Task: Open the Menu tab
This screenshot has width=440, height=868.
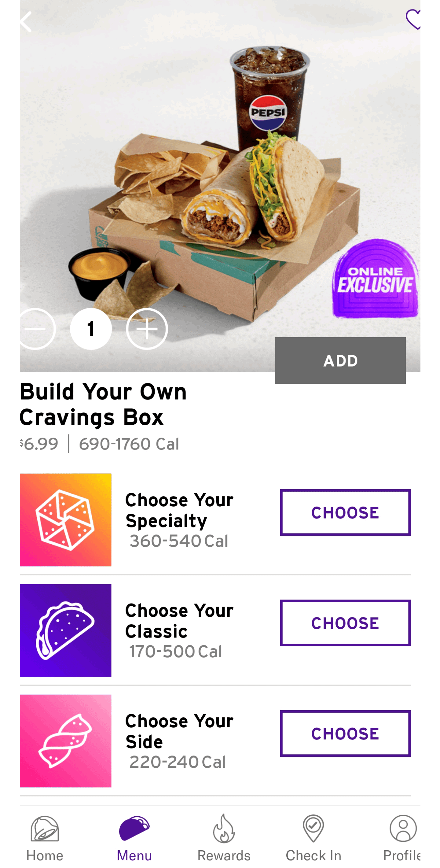Action: [134, 838]
